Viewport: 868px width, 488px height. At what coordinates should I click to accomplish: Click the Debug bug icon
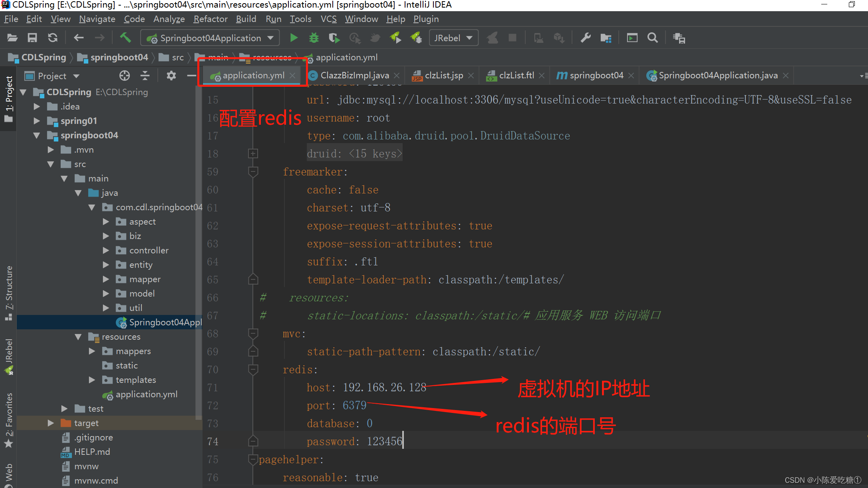pyautogui.click(x=314, y=38)
